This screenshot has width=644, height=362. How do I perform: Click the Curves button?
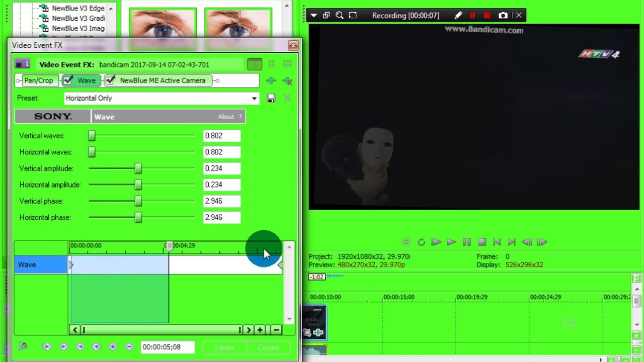coord(268,347)
